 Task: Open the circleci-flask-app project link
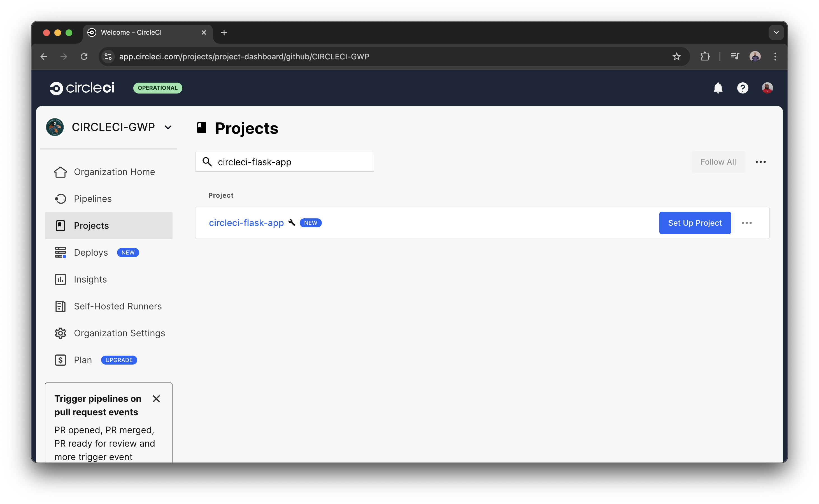(x=246, y=223)
